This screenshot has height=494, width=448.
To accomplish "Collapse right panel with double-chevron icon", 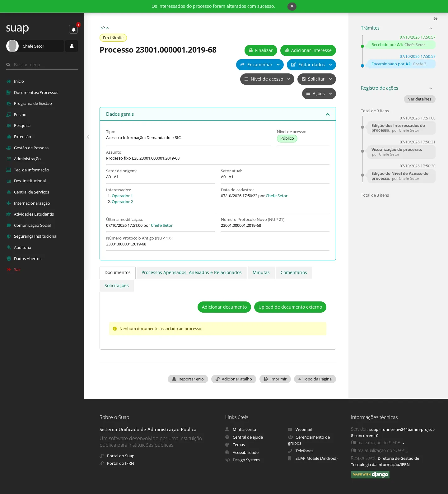I will 436,19.
